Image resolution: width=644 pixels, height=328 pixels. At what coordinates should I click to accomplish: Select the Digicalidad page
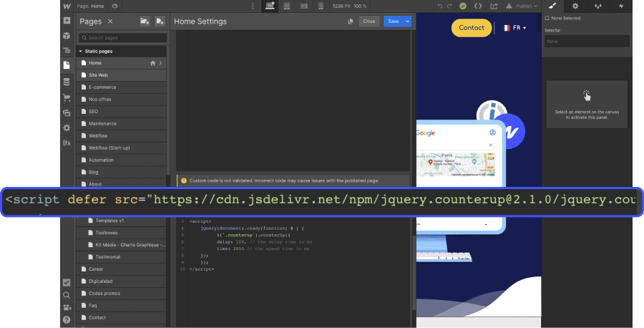(x=121, y=281)
